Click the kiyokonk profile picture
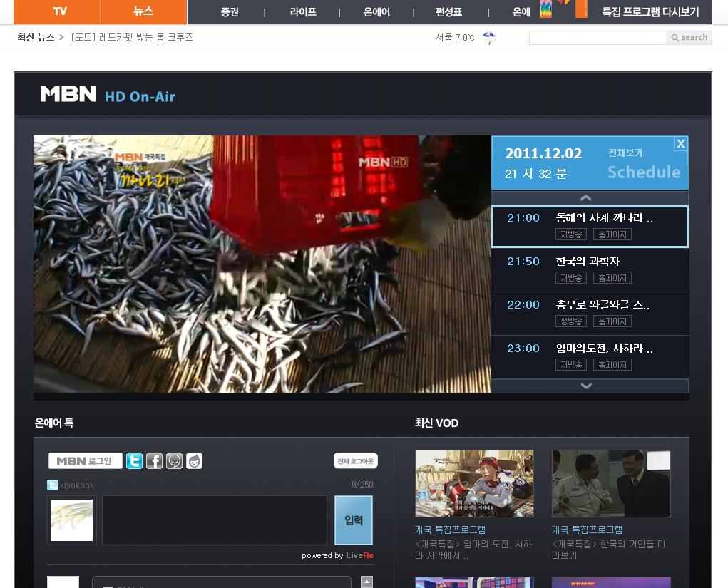The image size is (728, 588). [x=72, y=520]
